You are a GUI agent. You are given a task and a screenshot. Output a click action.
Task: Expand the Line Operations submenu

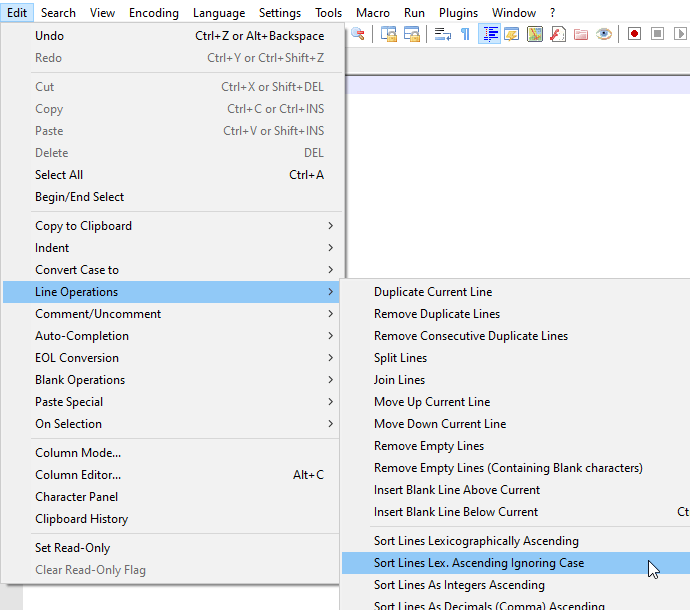tap(171, 292)
